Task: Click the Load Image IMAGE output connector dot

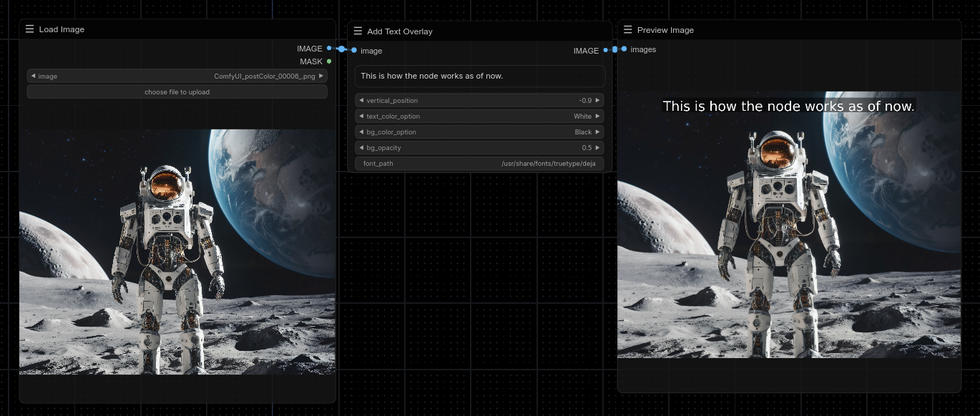Action: pyautogui.click(x=329, y=48)
